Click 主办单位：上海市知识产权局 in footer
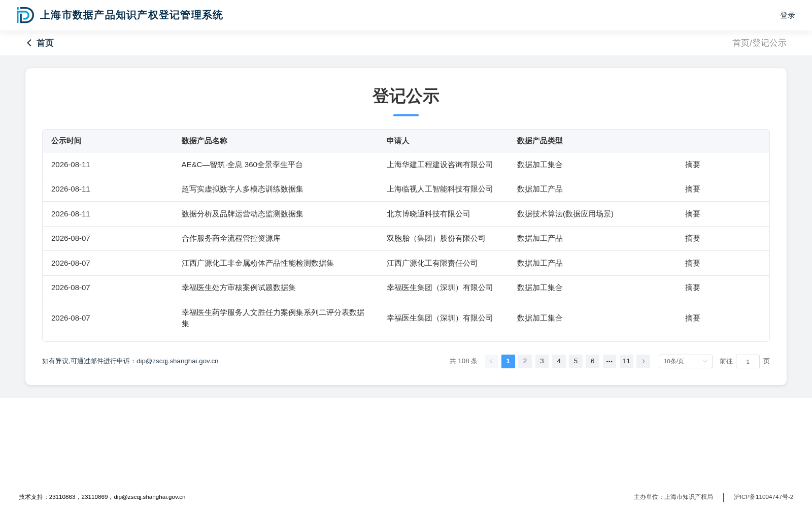The height and width of the screenshot is (508, 812). pyautogui.click(x=673, y=497)
